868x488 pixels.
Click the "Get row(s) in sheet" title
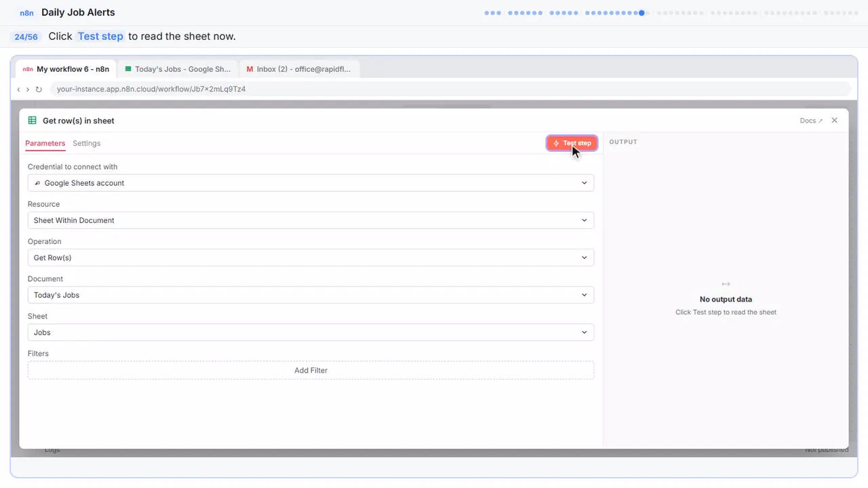pos(79,121)
